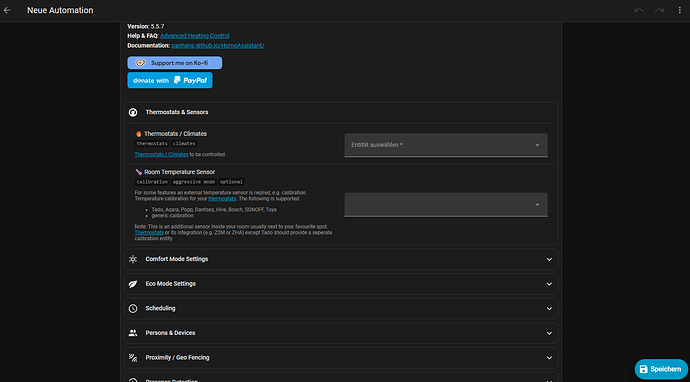Click the Eco Mode leaf icon
Image resolution: width=690 pixels, height=382 pixels.
(133, 284)
